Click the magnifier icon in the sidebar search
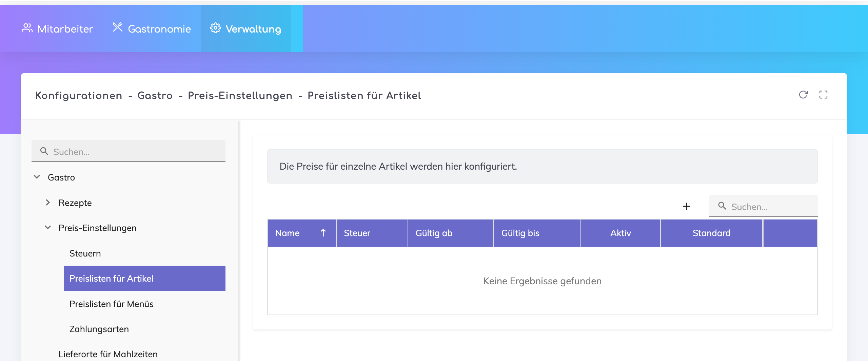 44,151
